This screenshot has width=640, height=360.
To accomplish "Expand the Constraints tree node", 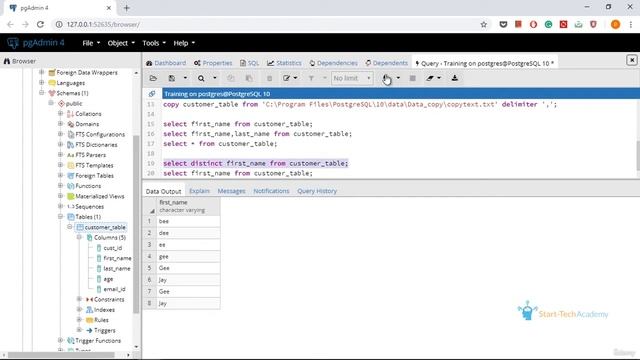I will [79, 299].
